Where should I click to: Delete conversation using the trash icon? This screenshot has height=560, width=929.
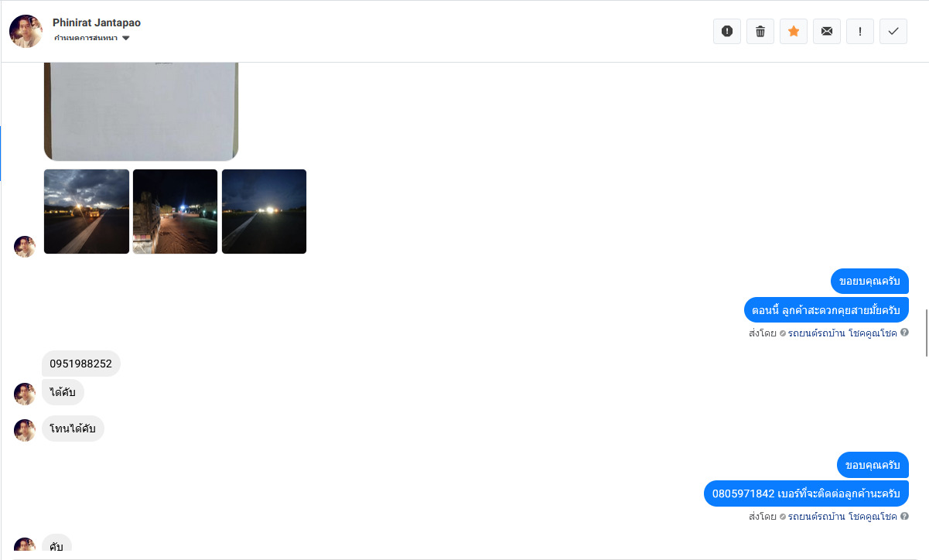760,31
